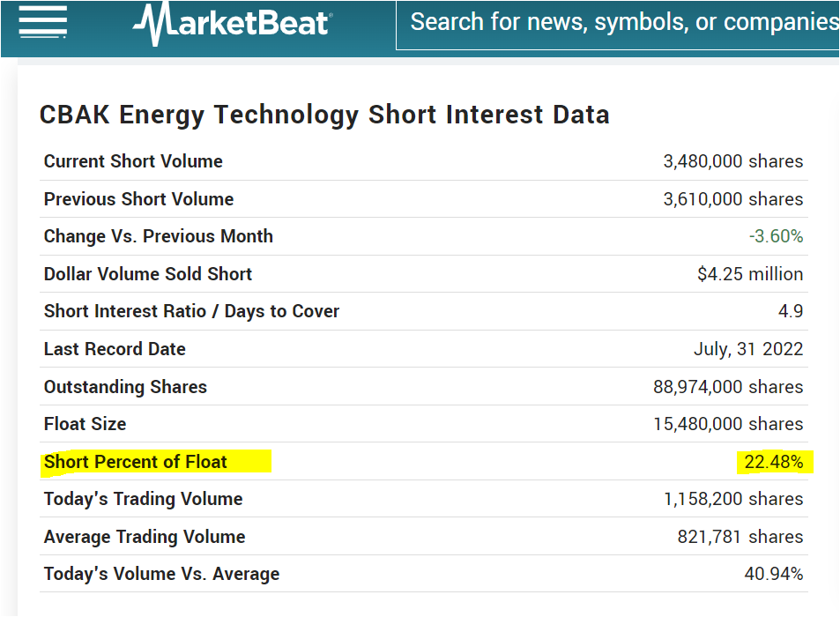840x617 pixels.
Task: Select the 40.94% volume versus average value
Action: click(773, 574)
